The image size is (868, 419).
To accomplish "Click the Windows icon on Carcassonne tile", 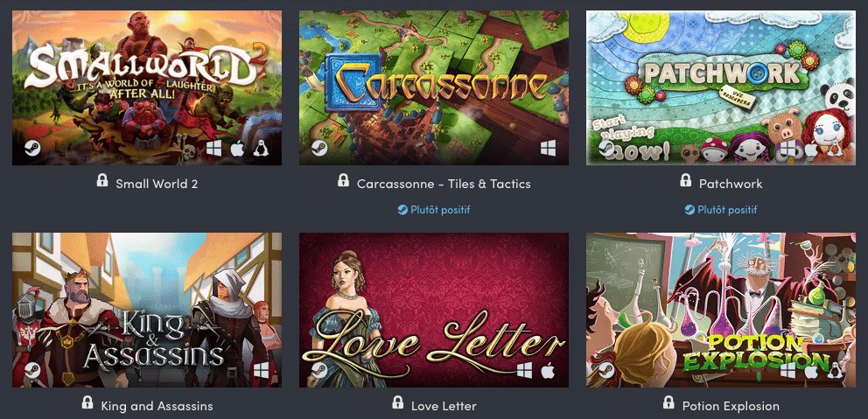I will 548,149.
